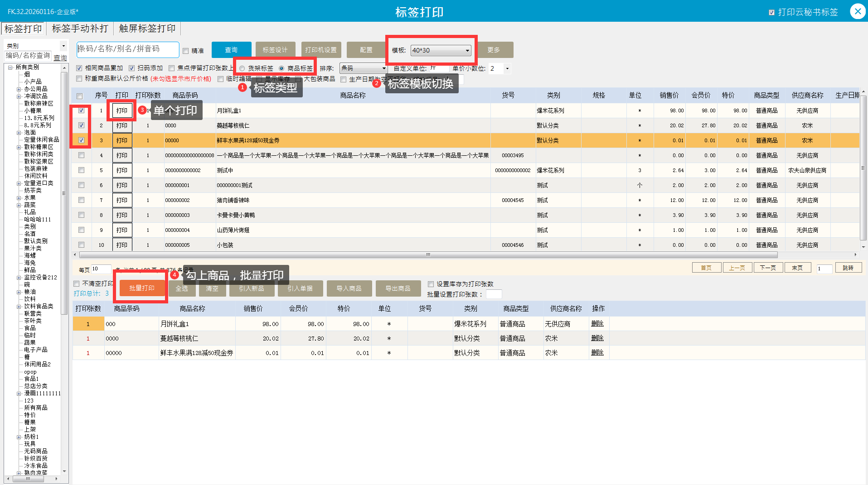Open the 触屏标签打印 tab
868x485 pixels.
click(x=147, y=29)
